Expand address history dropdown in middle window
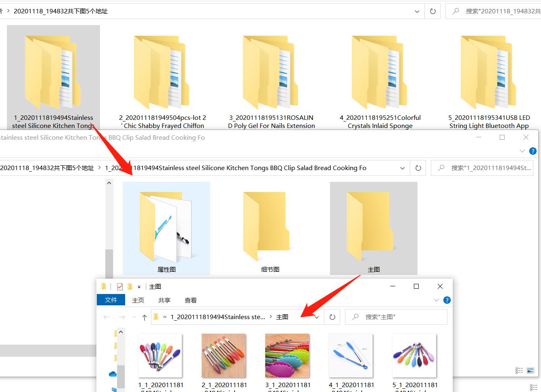Screen dimensions: 541x392 point(403,168)
